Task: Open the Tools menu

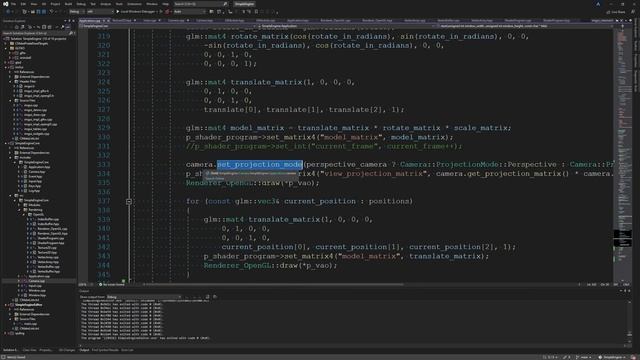Action: click(x=119, y=4)
